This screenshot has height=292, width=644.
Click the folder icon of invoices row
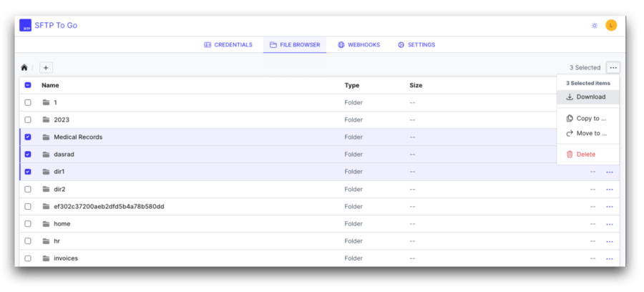(x=46, y=258)
